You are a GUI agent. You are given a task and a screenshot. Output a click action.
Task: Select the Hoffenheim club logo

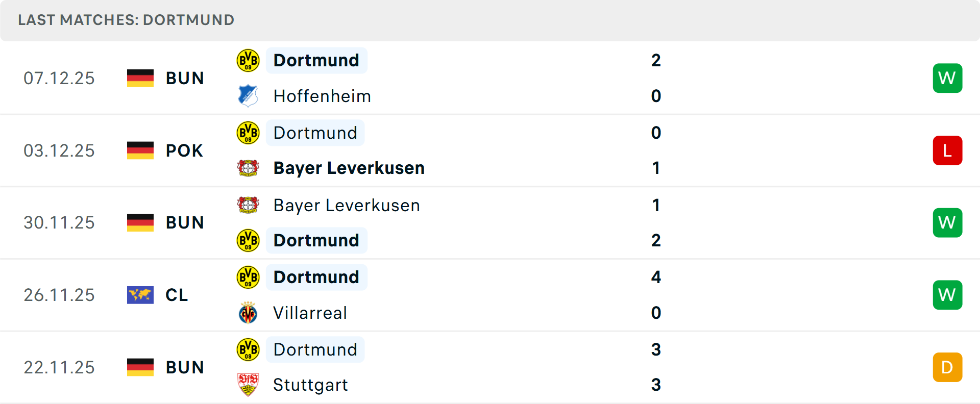248,95
